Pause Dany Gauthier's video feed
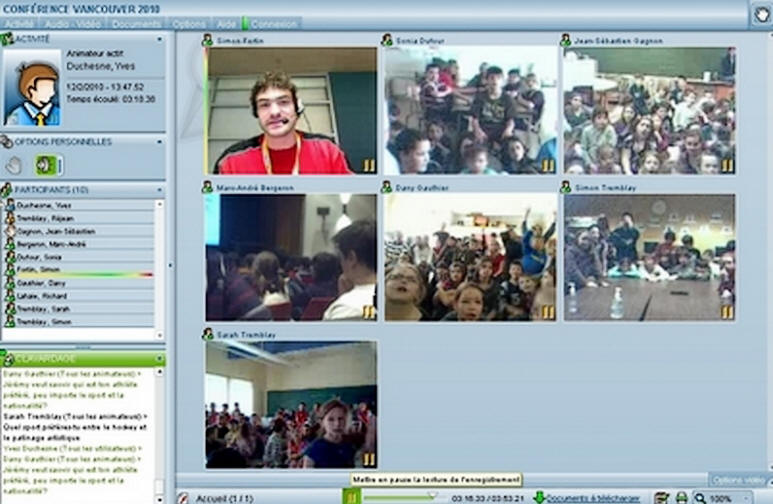 pyautogui.click(x=548, y=312)
